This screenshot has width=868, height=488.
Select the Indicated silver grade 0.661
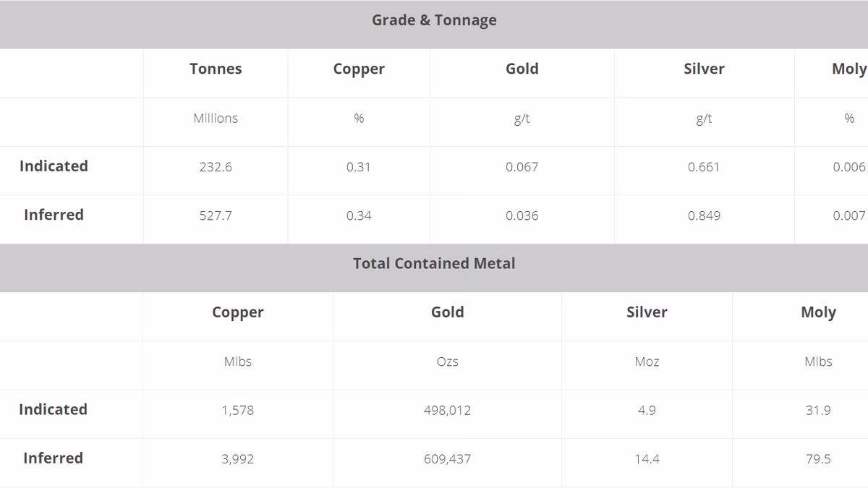[704, 167]
